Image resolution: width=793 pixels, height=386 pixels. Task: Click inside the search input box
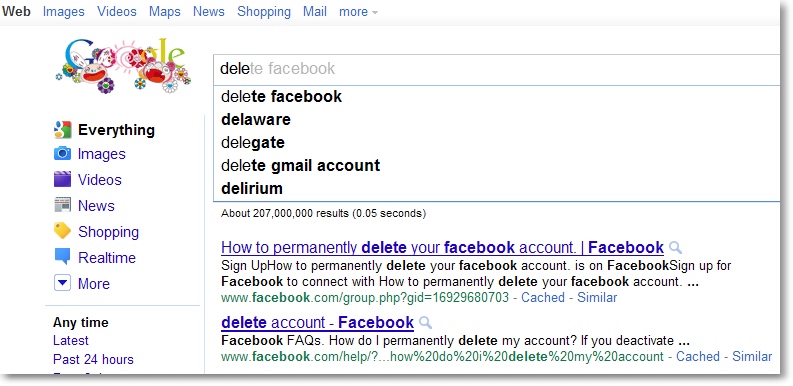(498, 69)
